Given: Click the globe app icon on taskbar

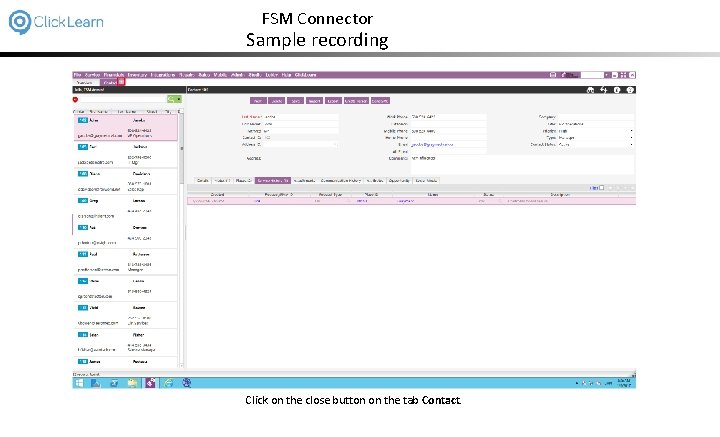Looking at the screenshot, I should click(186, 383).
